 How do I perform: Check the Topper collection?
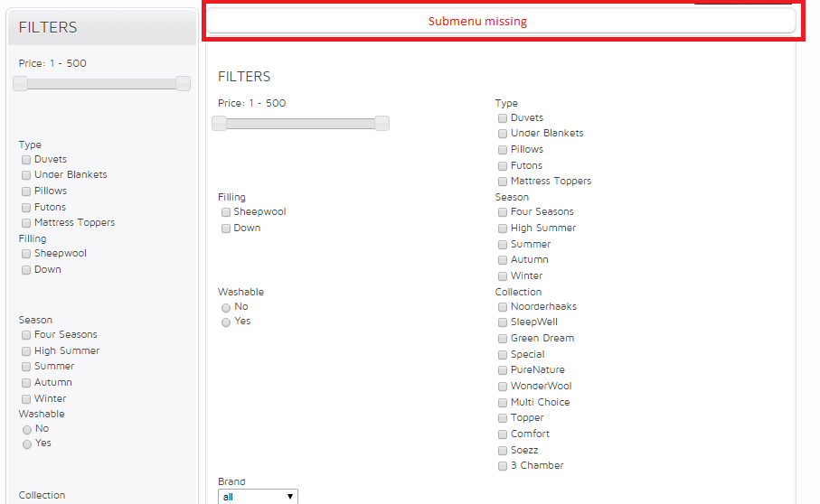click(503, 418)
